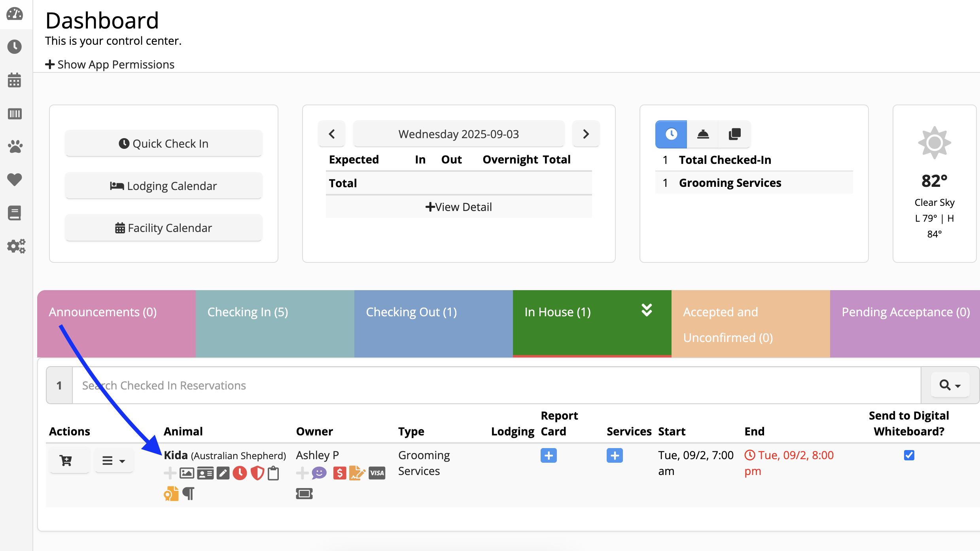The width and height of the screenshot is (980, 551).
Task: Open the hamburger actions dropdown for Kida
Action: [x=114, y=460]
